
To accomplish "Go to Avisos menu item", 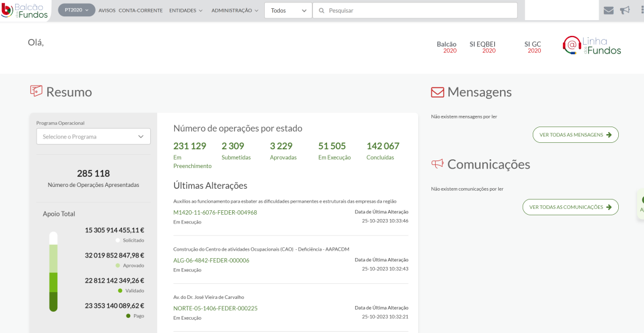I will (107, 11).
